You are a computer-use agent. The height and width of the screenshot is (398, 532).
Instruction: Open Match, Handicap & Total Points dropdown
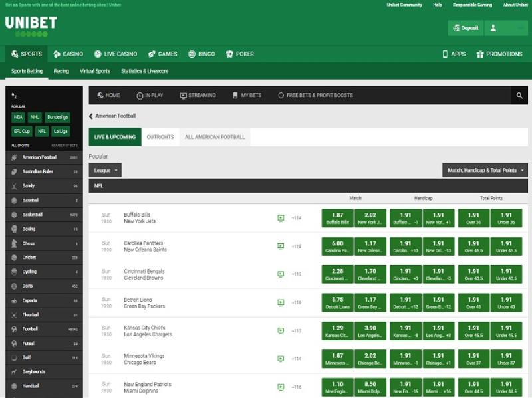485,171
